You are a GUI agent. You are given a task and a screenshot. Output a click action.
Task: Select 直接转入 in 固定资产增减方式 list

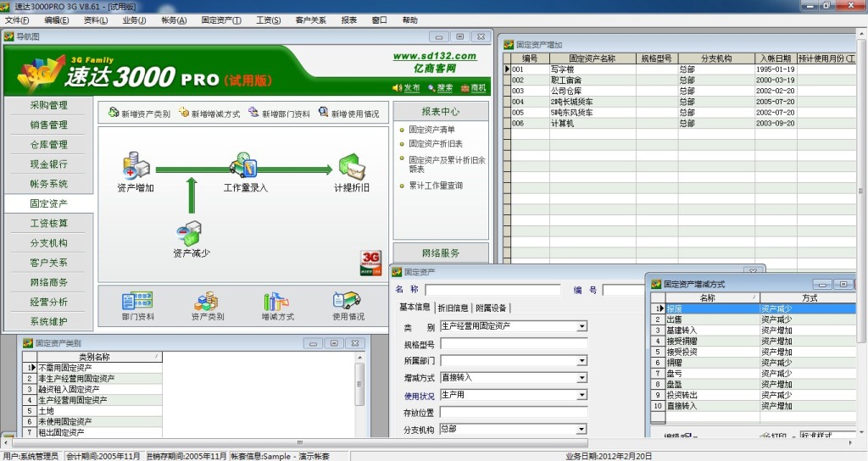(753, 406)
